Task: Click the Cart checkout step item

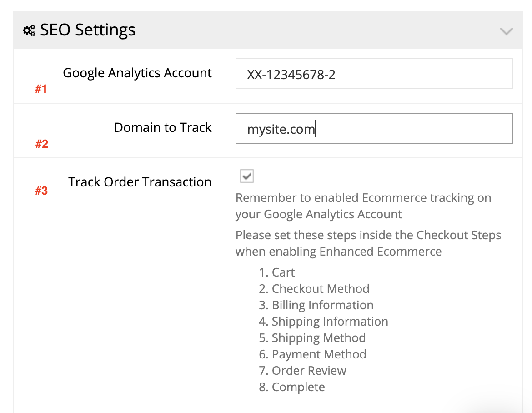Action: [276, 272]
